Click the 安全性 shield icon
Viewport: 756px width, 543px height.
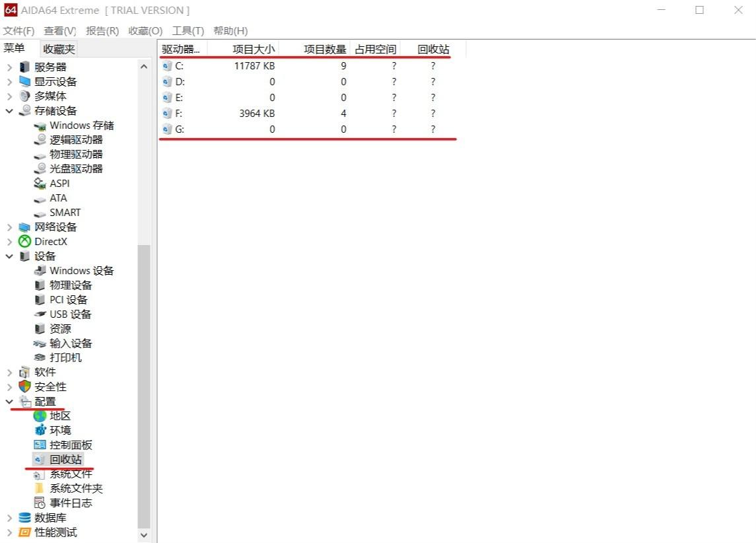pos(24,386)
